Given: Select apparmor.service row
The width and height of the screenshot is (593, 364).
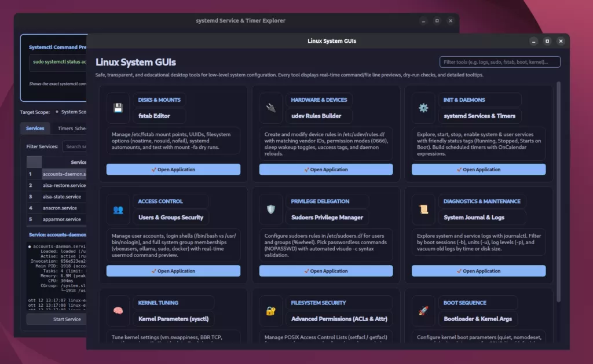Looking at the screenshot, I should (x=57, y=219).
